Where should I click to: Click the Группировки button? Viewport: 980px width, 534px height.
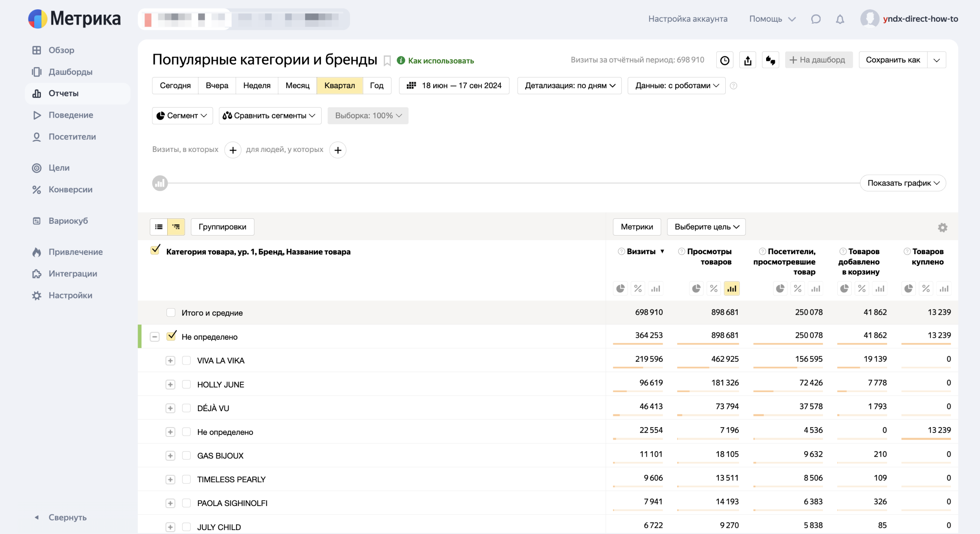pyautogui.click(x=222, y=227)
